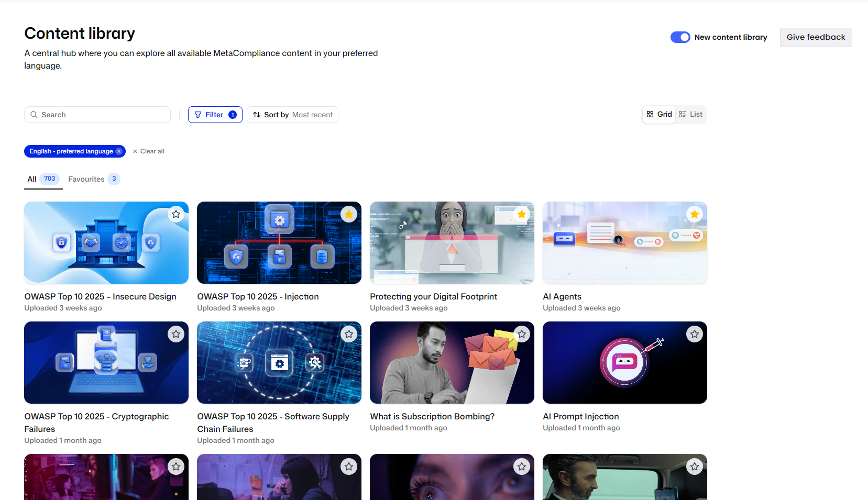Image resolution: width=868 pixels, height=500 pixels.
Task: Toggle the New content library switch
Action: [x=680, y=37]
